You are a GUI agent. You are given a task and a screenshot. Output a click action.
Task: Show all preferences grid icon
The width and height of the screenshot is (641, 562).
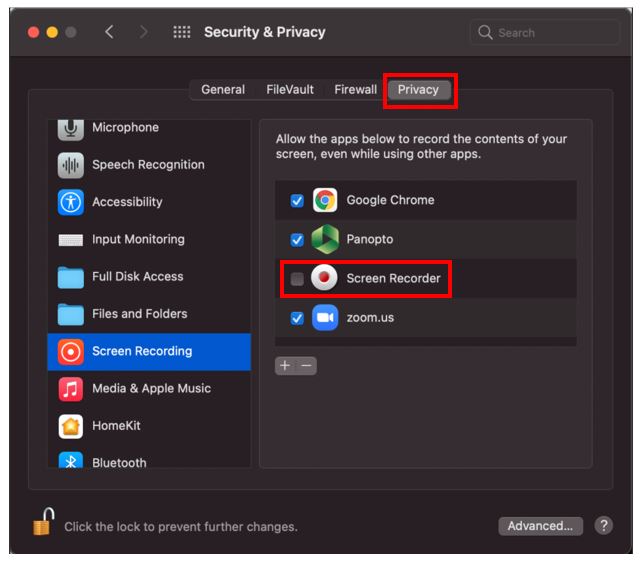[x=182, y=32]
